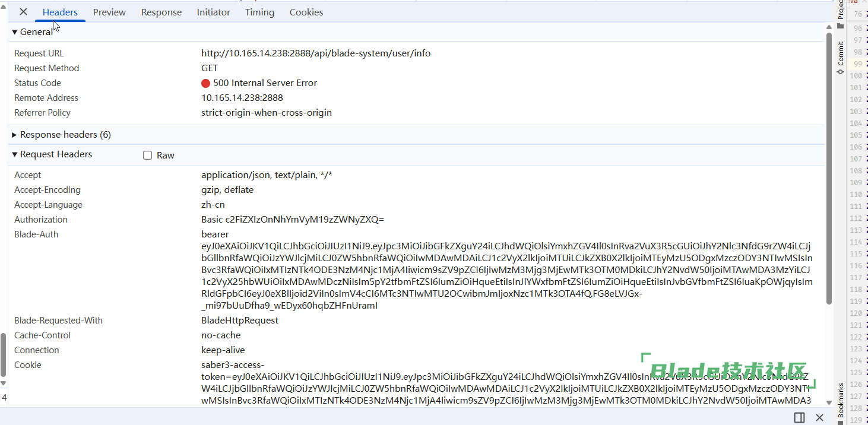Open the Bookmarks tool window
This screenshot has height=425, width=868.
click(840, 401)
